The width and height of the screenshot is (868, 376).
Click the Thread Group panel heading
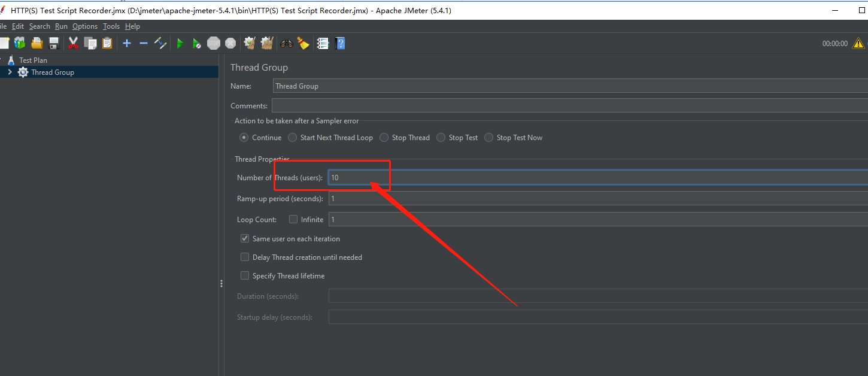point(259,67)
